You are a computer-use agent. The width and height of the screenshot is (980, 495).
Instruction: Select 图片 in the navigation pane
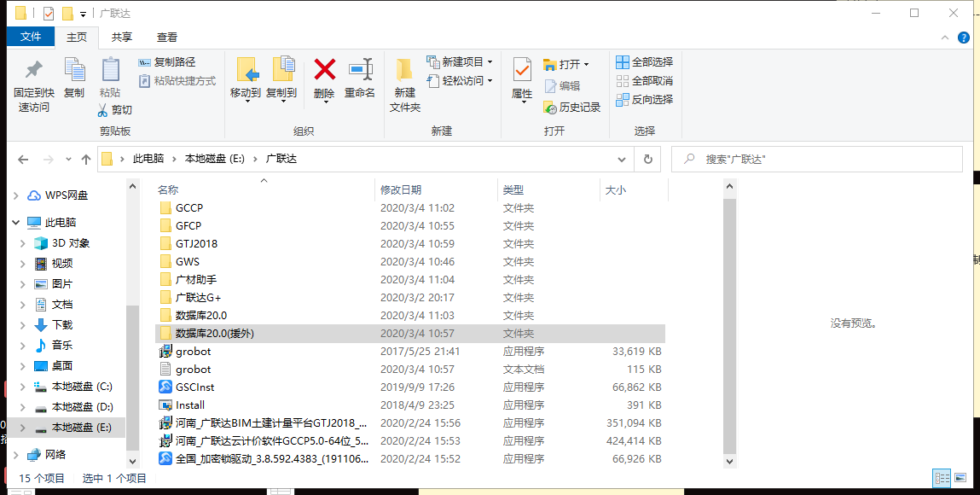62,283
